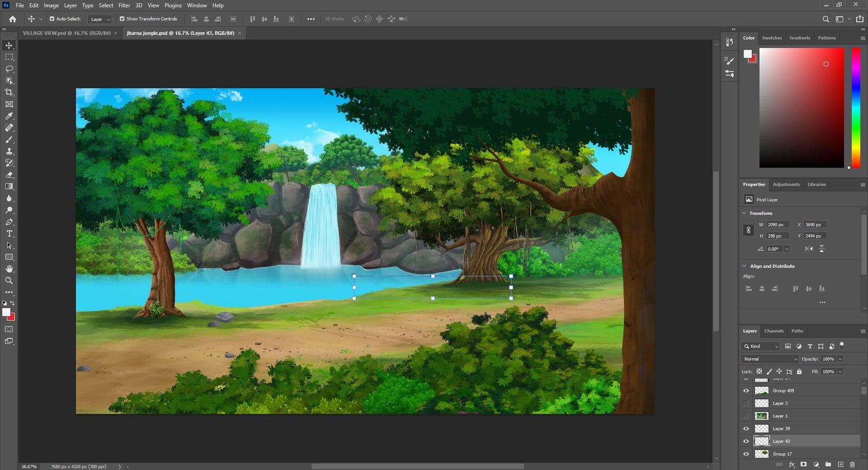
Task: Uncheck the Auto-Select checkbox
Action: pos(52,19)
